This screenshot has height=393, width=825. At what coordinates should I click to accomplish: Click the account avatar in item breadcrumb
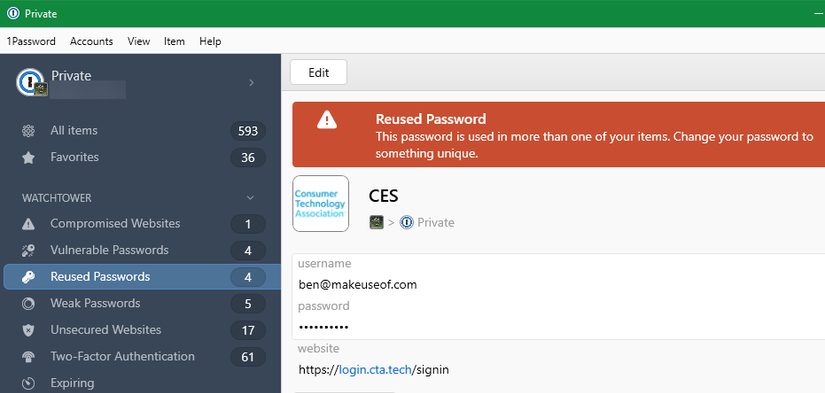point(376,223)
